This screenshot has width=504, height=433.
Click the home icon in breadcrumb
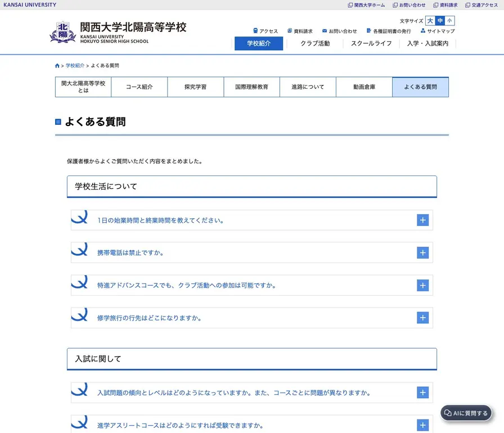(57, 66)
